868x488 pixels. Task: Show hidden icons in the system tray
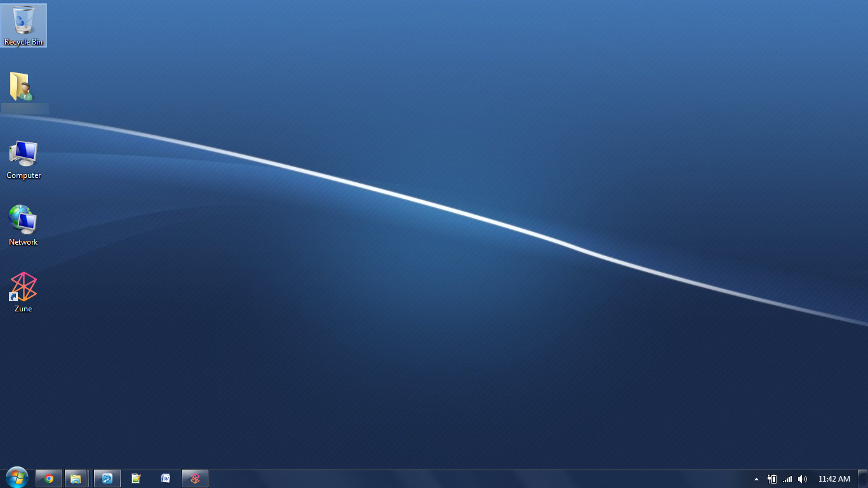coord(756,479)
